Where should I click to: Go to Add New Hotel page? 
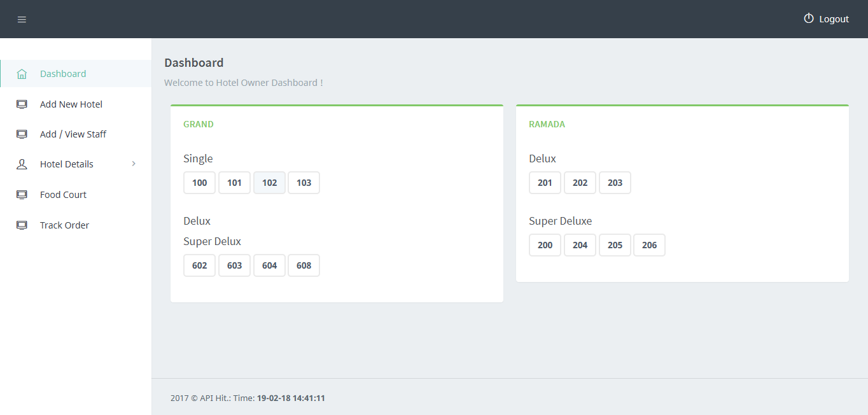point(71,104)
